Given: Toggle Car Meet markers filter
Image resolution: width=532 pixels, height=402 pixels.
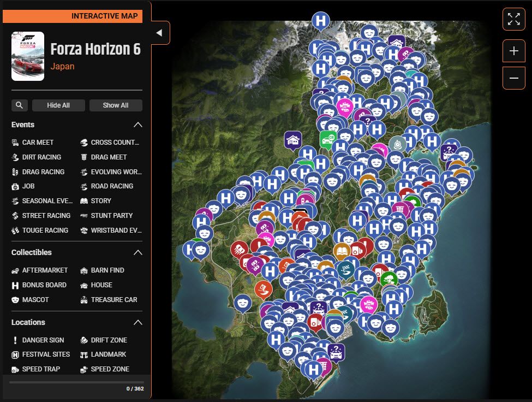Looking at the screenshot, I should (x=33, y=142).
